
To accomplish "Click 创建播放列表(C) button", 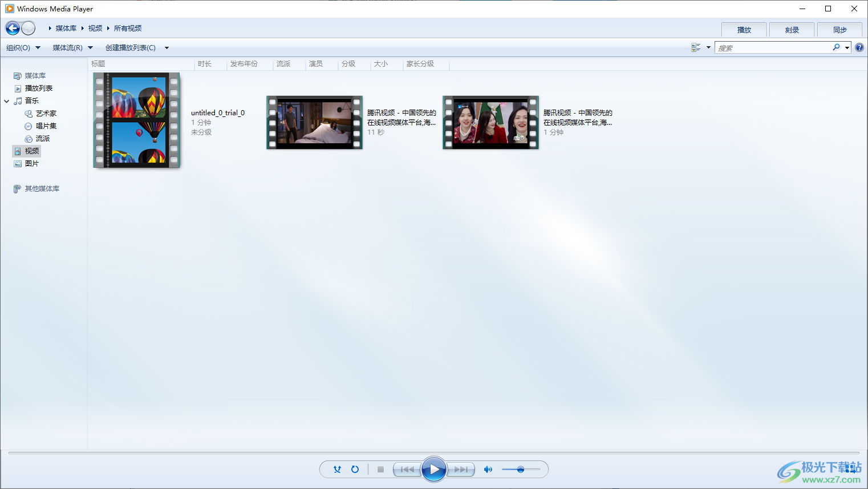I will point(131,47).
